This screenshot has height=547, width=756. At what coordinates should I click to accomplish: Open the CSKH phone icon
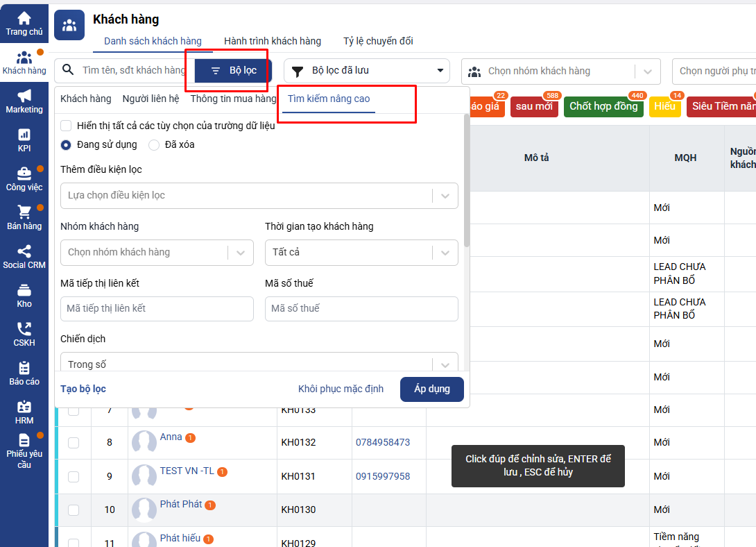[x=24, y=329]
